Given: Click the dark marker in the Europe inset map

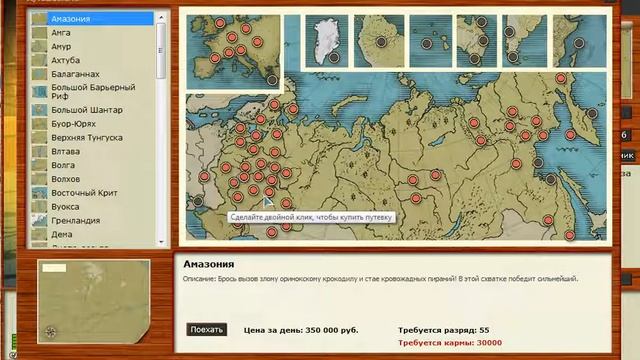Looking at the screenshot, I should tap(272, 80).
